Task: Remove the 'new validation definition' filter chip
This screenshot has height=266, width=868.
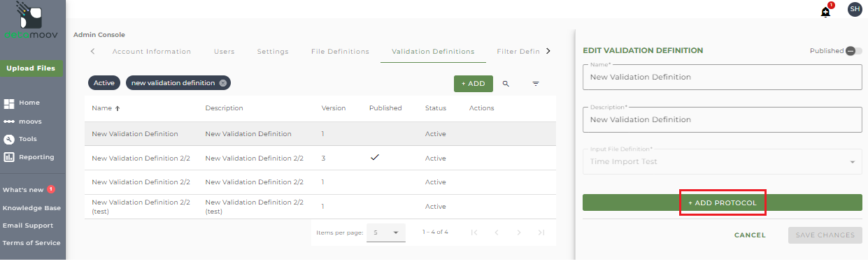Action: 223,82
